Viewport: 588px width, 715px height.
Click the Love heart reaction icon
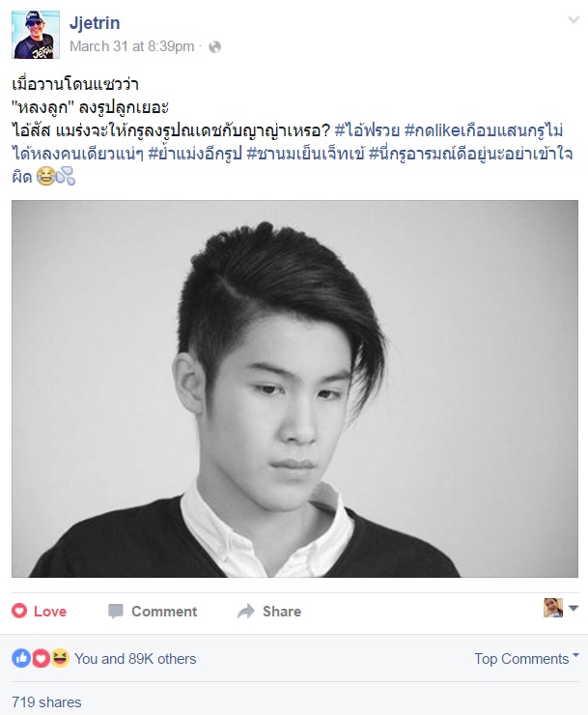click(x=19, y=611)
